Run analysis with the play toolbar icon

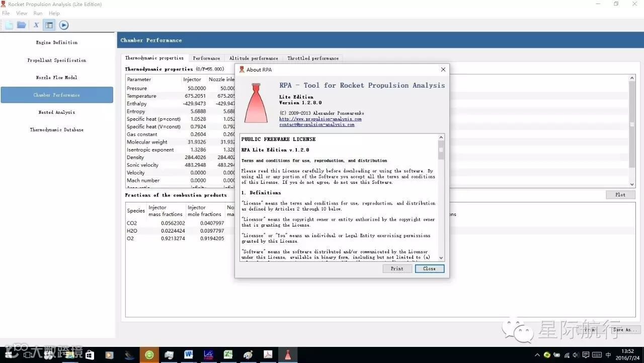(63, 25)
